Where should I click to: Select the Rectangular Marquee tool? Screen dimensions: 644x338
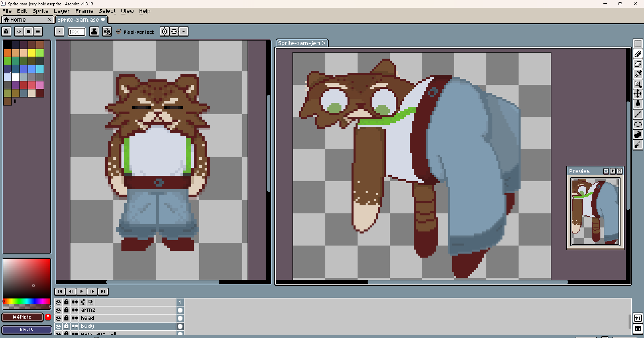click(638, 44)
